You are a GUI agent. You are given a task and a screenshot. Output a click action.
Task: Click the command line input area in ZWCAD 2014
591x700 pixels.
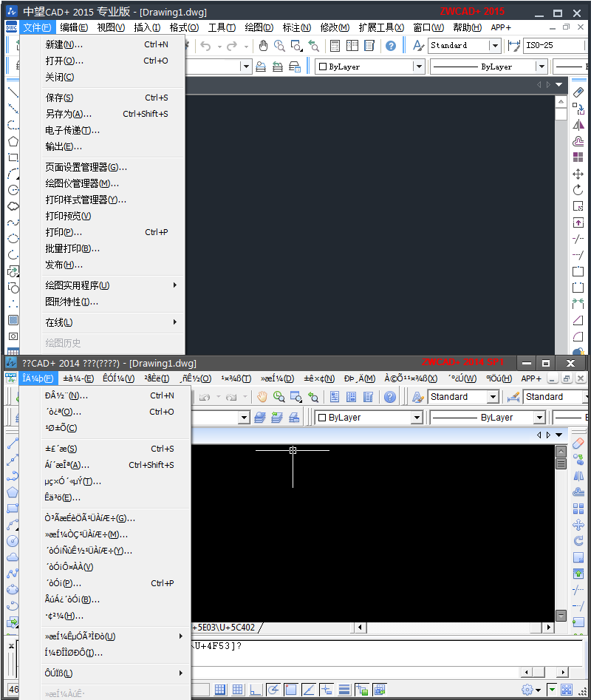click(x=387, y=654)
